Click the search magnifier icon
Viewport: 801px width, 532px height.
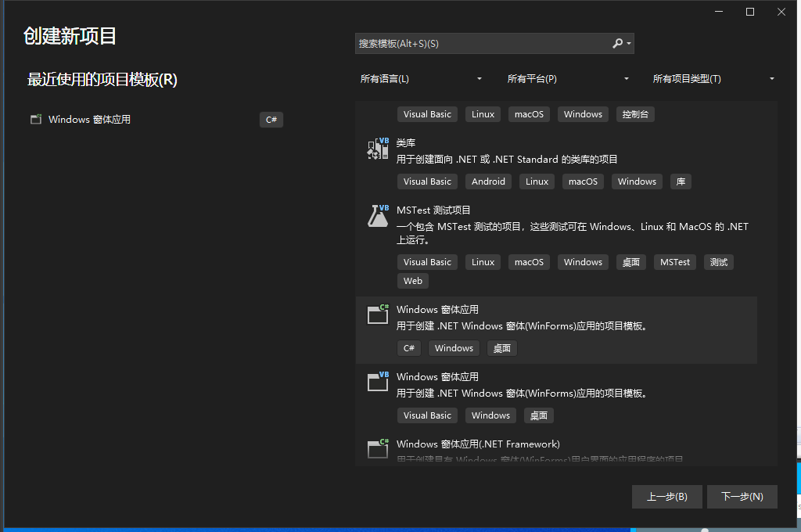(x=617, y=43)
